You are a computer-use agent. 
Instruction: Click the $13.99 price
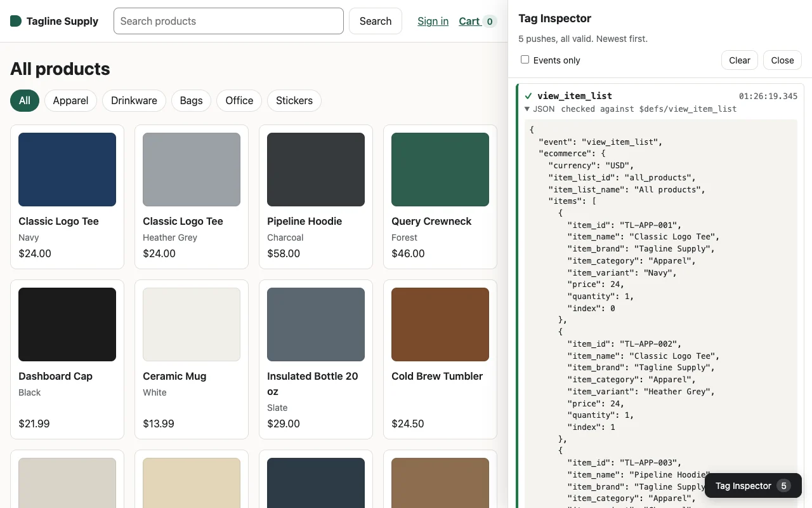pos(159,424)
